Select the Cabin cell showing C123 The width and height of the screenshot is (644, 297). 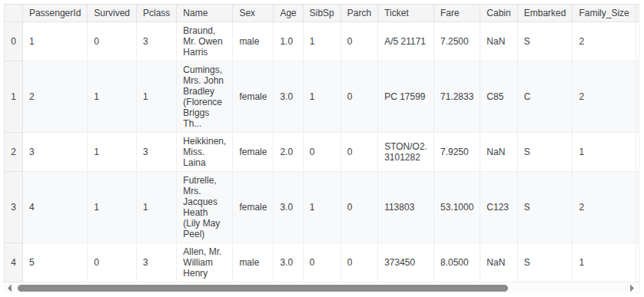(x=499, y=207)
